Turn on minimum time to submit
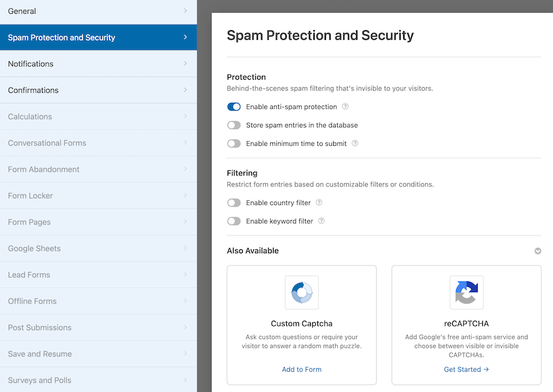Image resolution: width=553 pixels, height=392 pixels. (234, 143)
